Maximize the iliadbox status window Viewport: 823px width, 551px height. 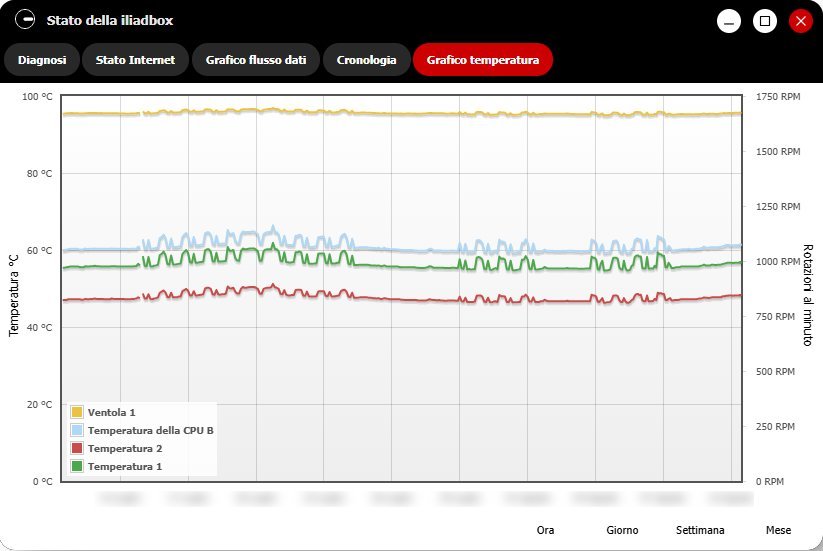[x=765, y=21]
